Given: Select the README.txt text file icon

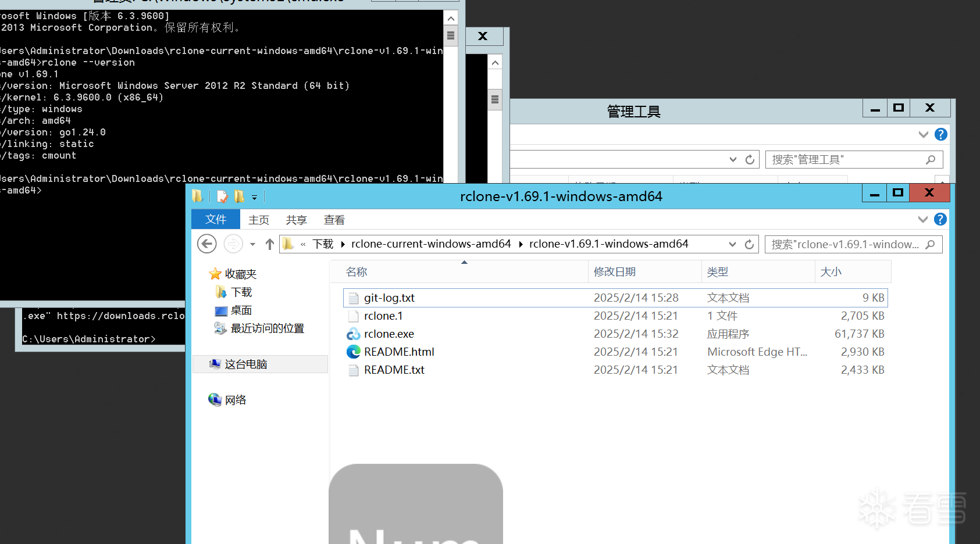Looking at the screenshot, I should pos(353,370).
